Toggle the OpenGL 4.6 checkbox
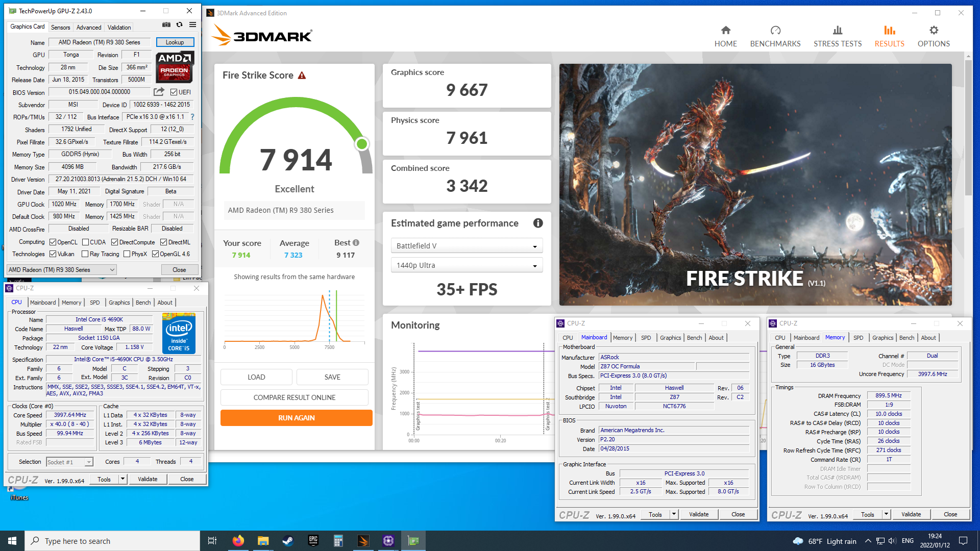The height and width of the screenshot is (551, 980). [155, 254]
